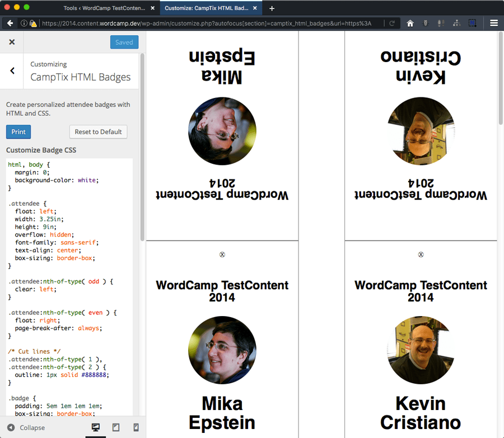Click the 'CampTix HTML Badges' section title
Image resolution: width=504 pixels, height=438 pixels.
click(80, 77)
